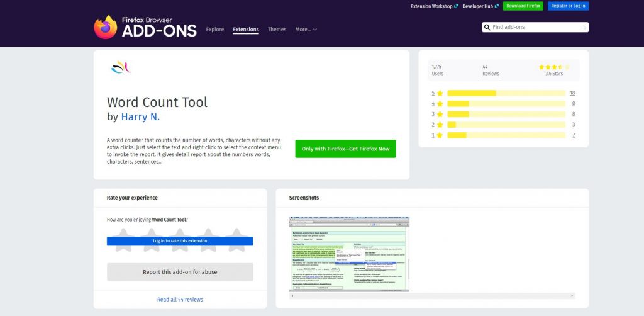
Task: Open the 18 five-star reviews count
Action: 572,93
